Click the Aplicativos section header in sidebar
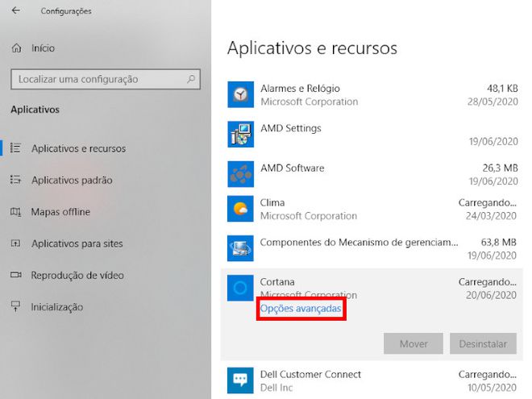Screen dimensions: 532x399 (35, 110)
